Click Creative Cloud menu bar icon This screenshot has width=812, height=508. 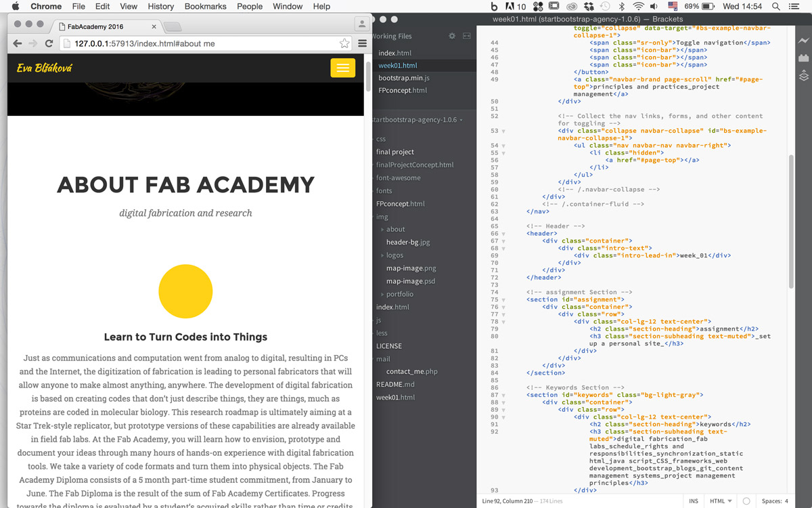[x=572, y=6]
